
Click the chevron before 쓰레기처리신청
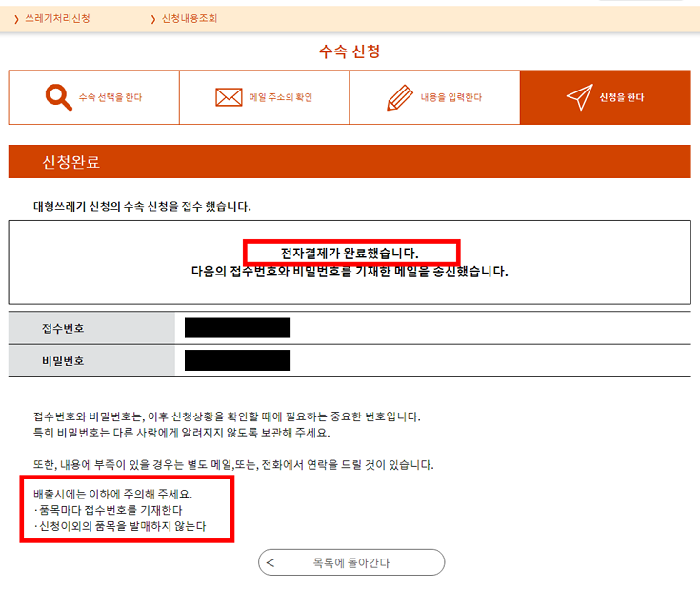pos(16,19)
